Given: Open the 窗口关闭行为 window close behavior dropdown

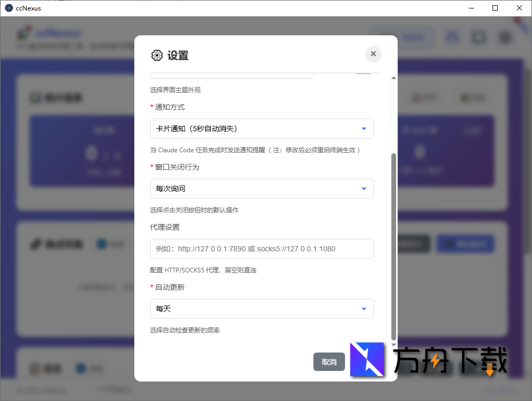Looking at the screenshot, I should point(262,189).
